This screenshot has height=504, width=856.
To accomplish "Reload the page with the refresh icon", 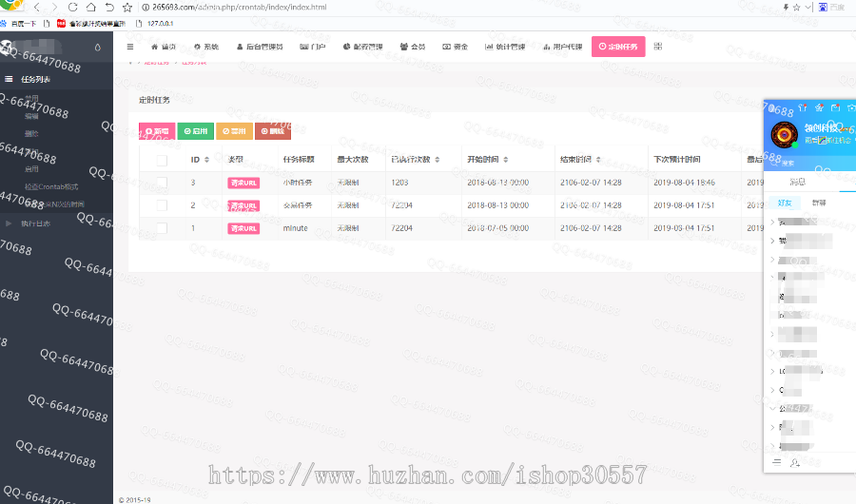I will pyautogui.click(x=72, y=7).
